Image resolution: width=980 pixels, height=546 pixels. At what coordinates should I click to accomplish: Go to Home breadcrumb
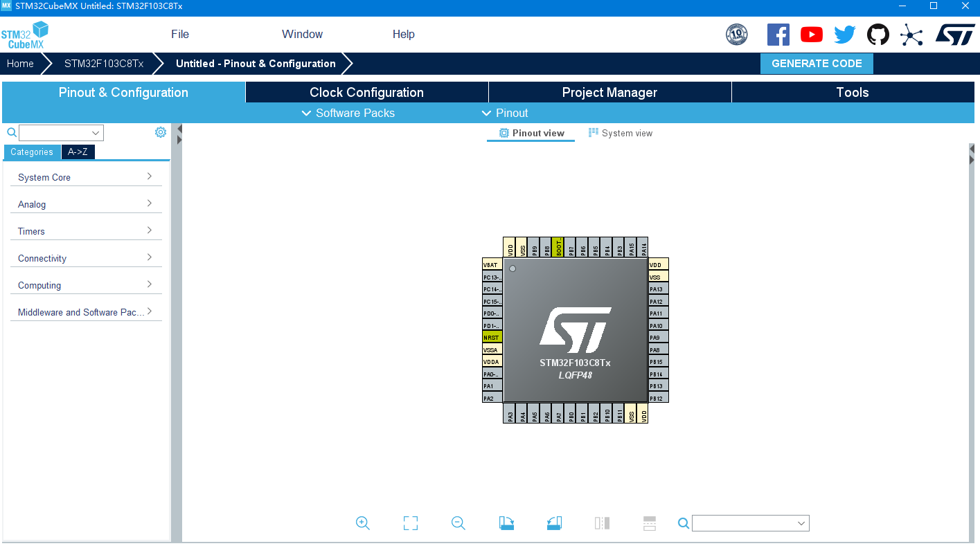pos(20,64)
